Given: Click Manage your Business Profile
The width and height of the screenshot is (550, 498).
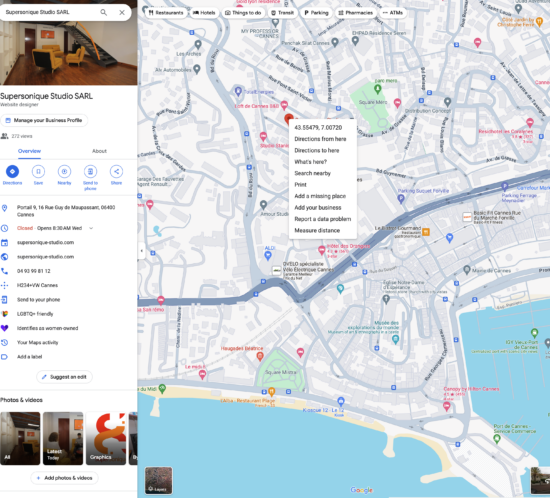Looking at the screenshot, I should pos(44,120).
